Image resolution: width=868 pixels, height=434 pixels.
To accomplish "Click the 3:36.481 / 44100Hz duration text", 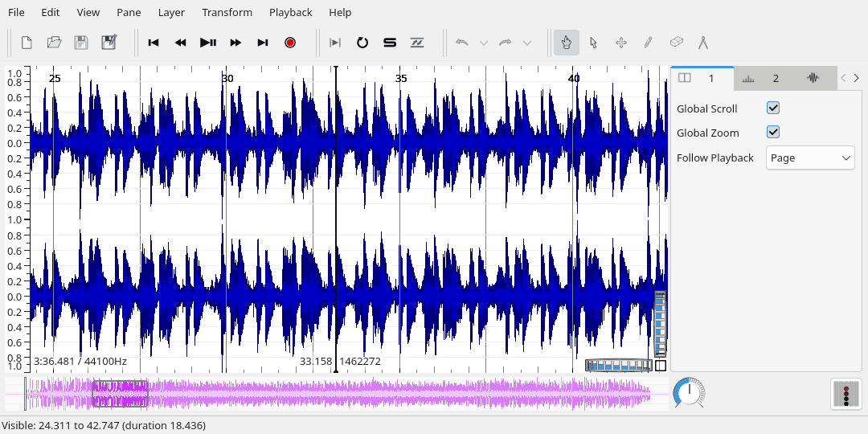I will click(80, 362).
